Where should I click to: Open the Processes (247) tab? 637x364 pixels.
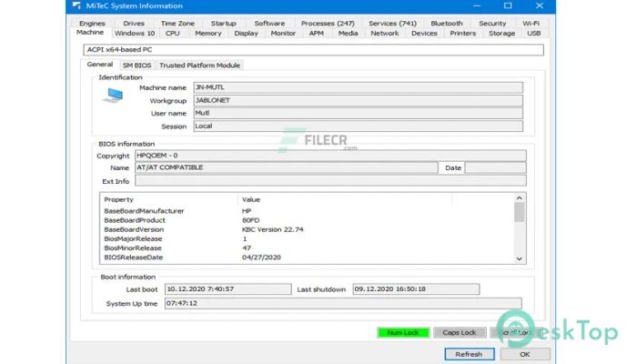[328, 23]
